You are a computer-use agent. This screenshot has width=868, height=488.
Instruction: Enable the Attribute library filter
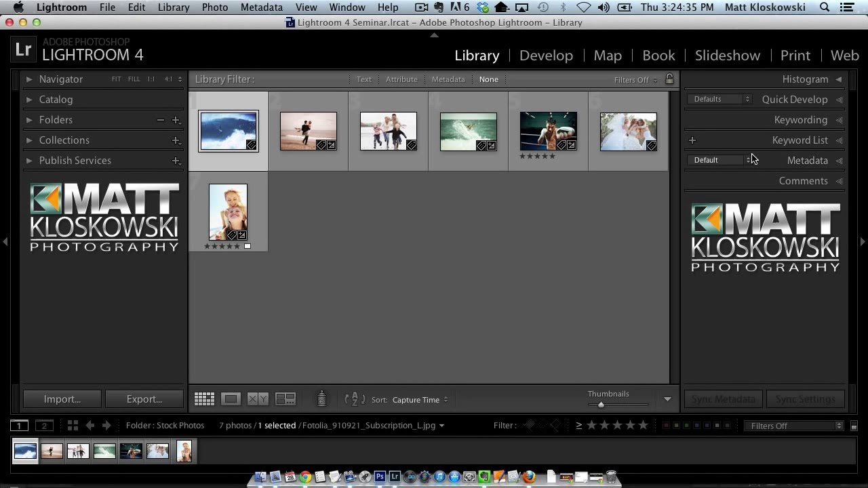401,79
